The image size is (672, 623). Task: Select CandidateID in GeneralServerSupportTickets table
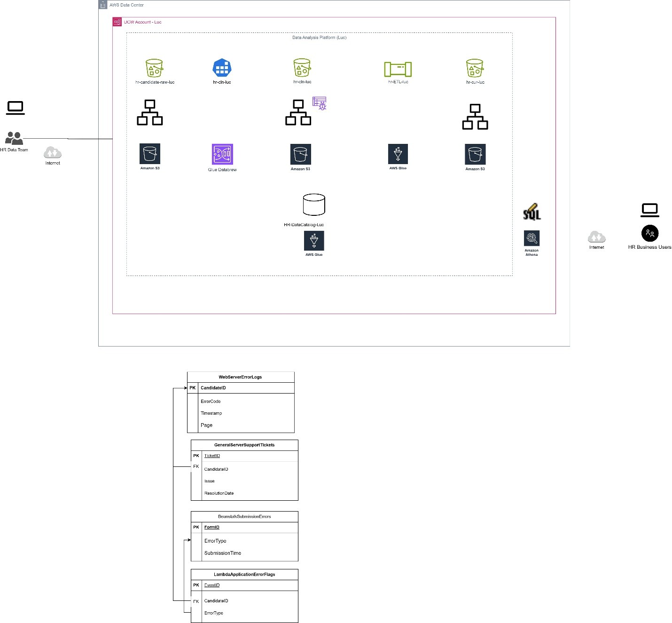(x=216, y=469)
